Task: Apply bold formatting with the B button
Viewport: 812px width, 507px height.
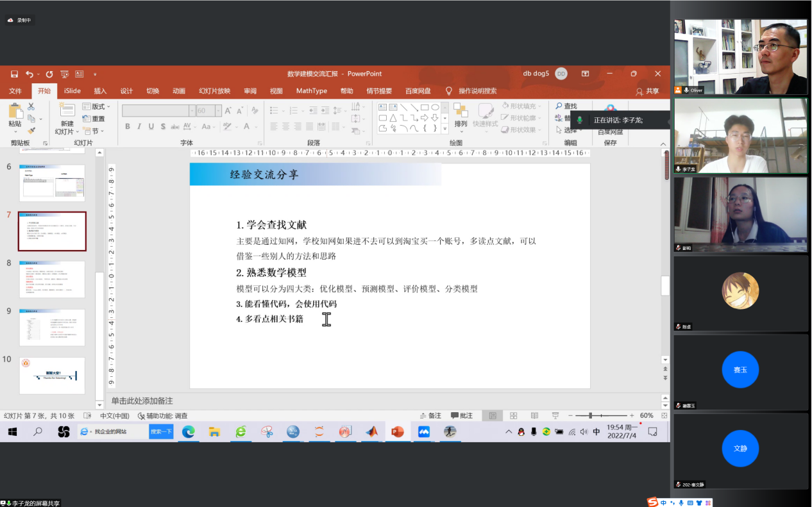Action: pos(128,126)
